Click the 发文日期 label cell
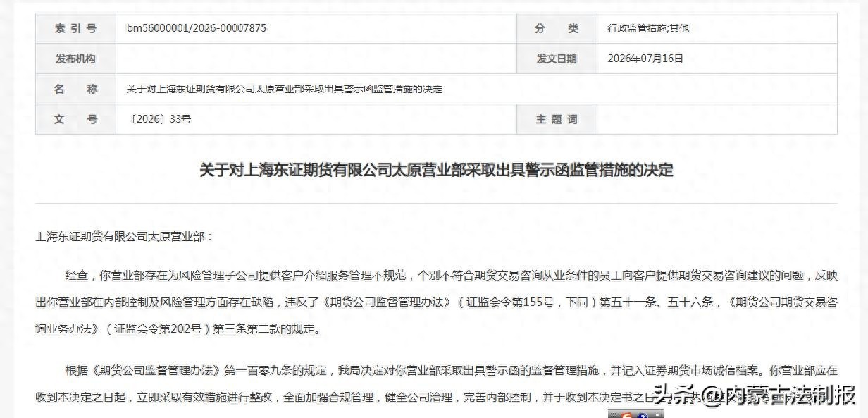Viewport: 868px width, 418px height. pyautogui.click(x=557, y=59)
